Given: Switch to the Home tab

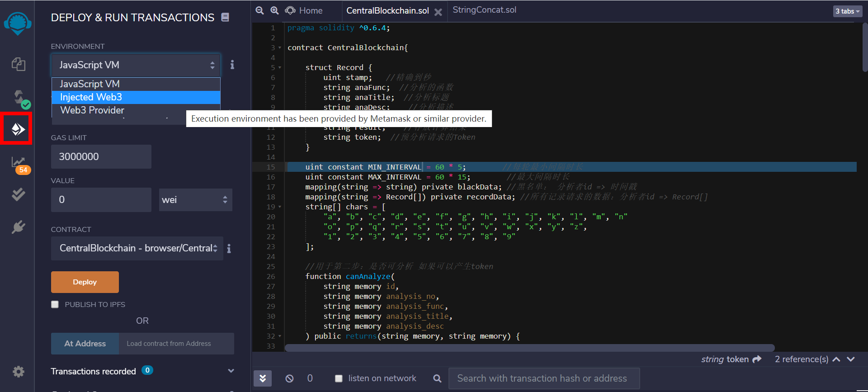Looking at the screenshot, I should click(x=304, y=10).
